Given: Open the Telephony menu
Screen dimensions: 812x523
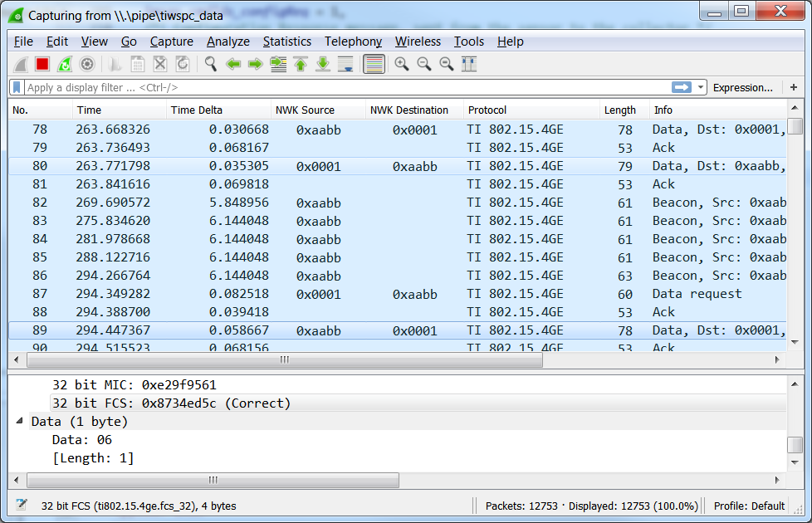Looking at the screenshot, I should (x=353, y=42).
